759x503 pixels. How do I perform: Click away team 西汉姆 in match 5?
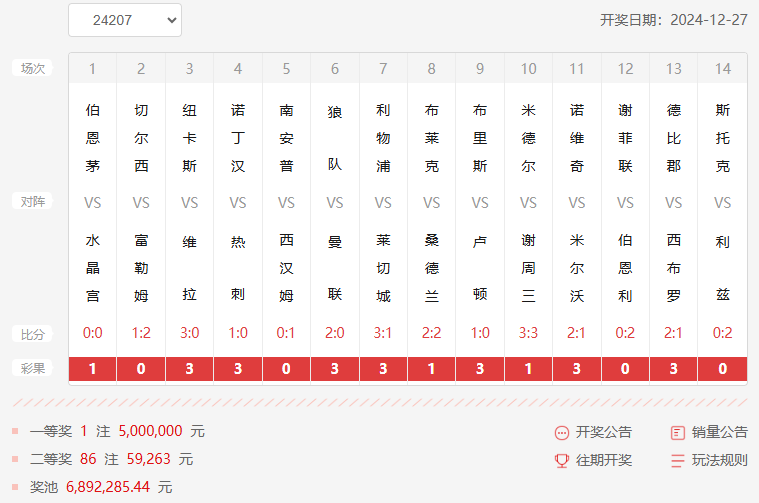click(x=286, y=268)
